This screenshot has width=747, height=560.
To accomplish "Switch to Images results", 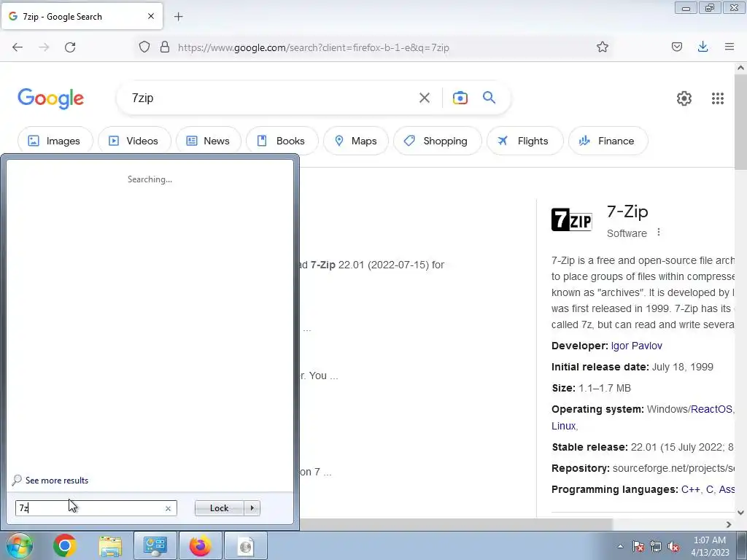I will 55,141.
